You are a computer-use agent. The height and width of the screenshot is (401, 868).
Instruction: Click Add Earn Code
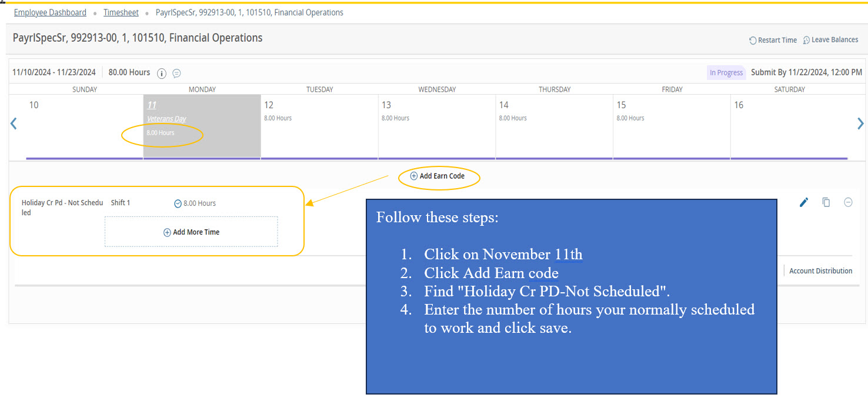pyautogui.click(x=439, y=176)
